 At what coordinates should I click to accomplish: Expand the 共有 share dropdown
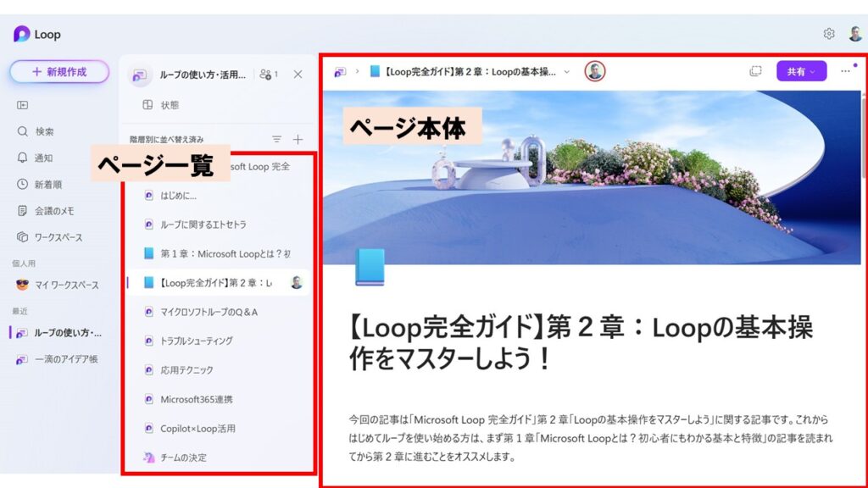801,71
